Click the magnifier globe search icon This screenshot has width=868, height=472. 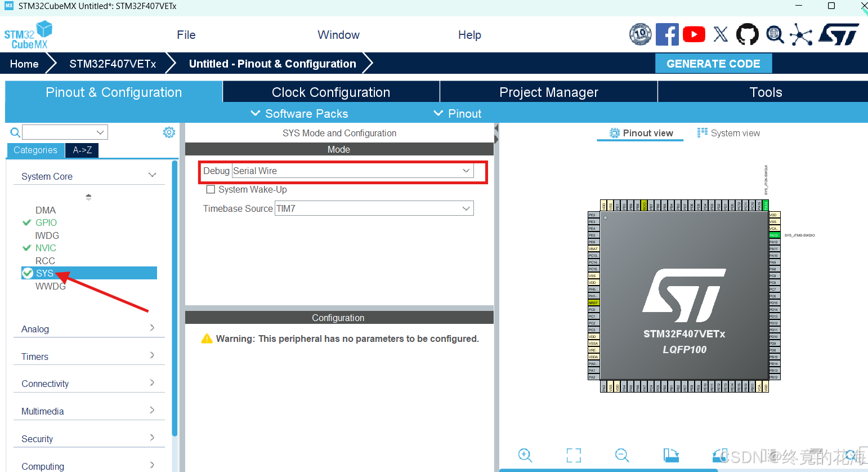click(775, 34)
